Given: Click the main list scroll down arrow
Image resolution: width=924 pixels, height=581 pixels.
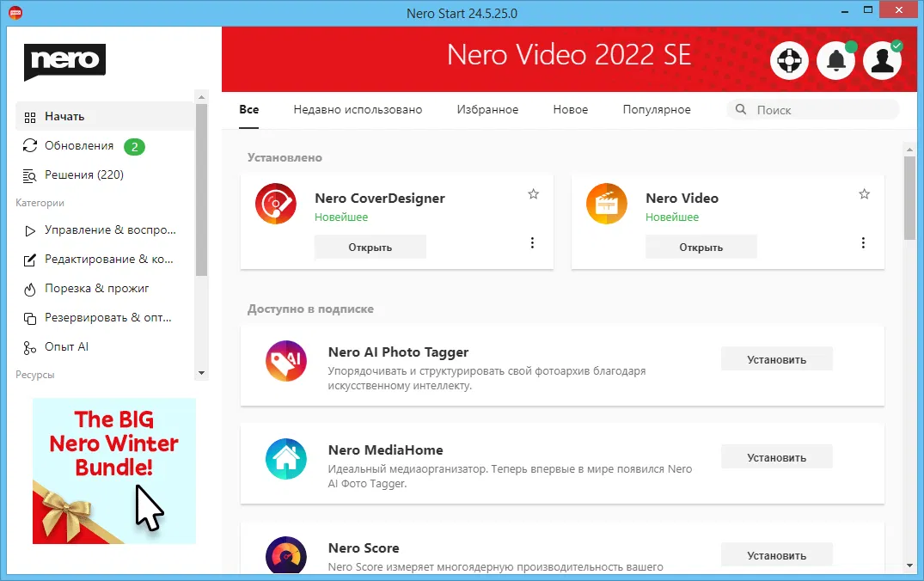Looking at the screenshot, I should 909,566.
